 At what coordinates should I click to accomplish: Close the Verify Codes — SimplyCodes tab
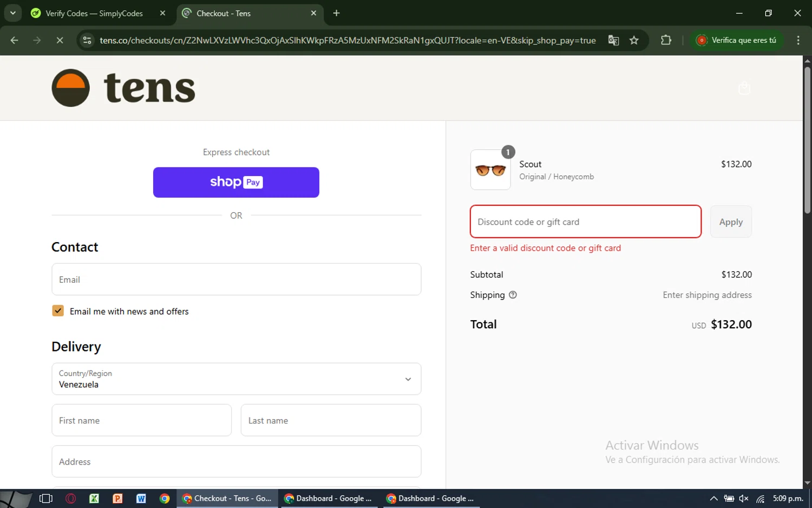click(x=162, y=13)
